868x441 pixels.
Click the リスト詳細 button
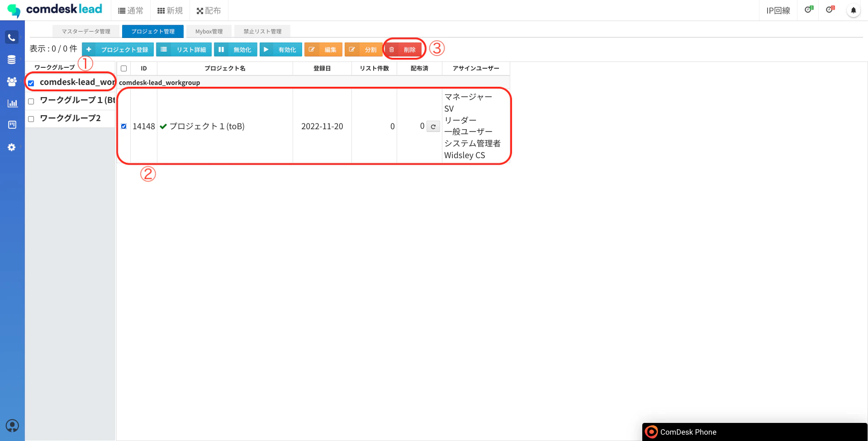tap(184, 49)
